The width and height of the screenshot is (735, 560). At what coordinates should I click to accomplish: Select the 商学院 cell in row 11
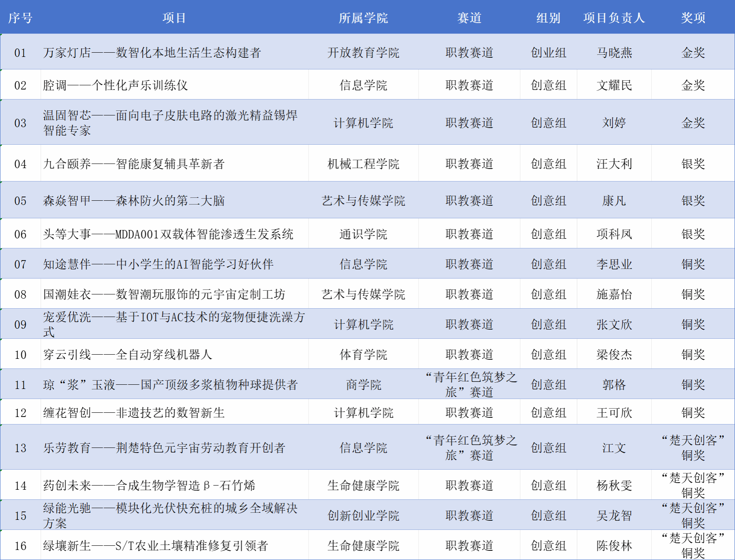point(363,385)
